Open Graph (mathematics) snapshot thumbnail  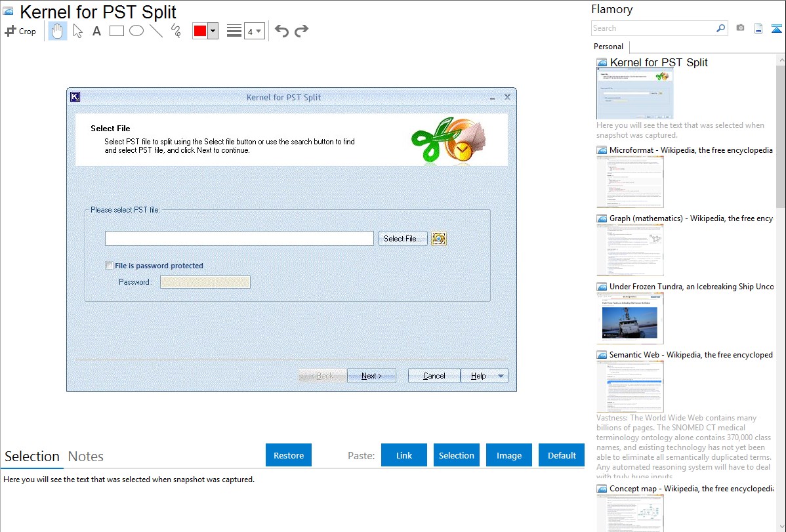(630, 250)
